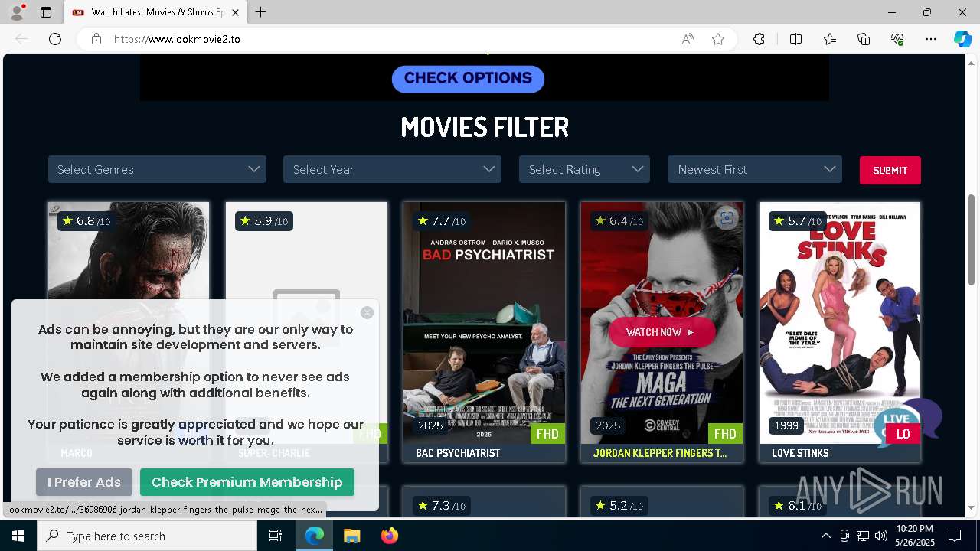Click the MOVIES FILTER heading
The image size is (980, 551).
[485, 127]
